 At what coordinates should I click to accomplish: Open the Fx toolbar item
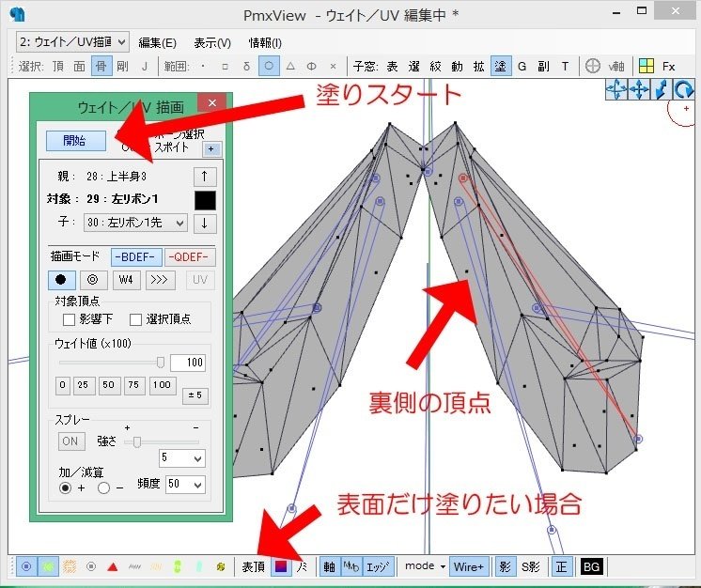[668, 67]
